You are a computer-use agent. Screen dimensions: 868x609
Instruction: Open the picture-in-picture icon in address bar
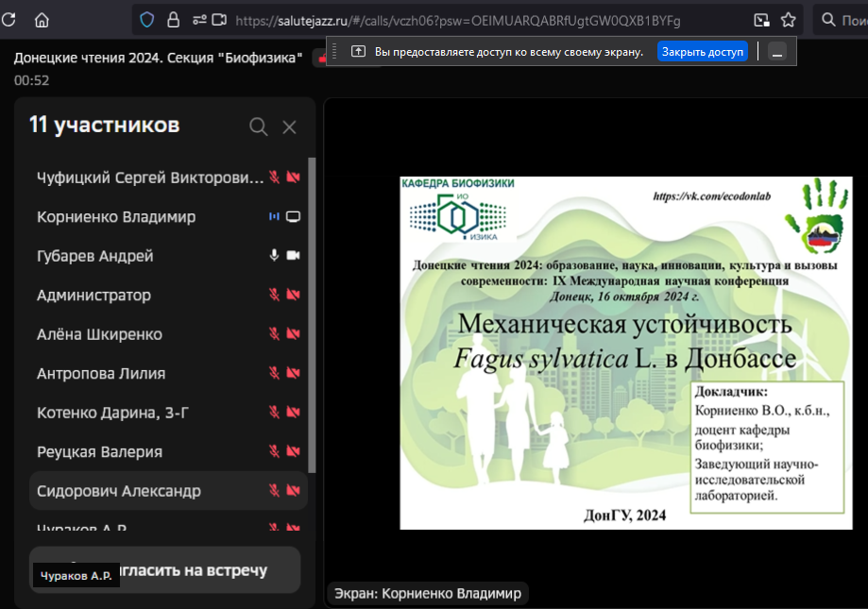[761, 21]
